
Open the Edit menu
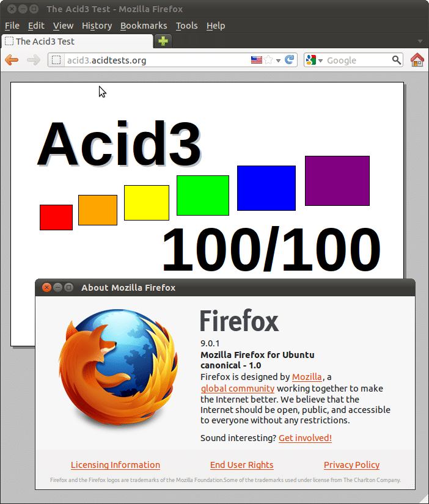[x=36, y=26]
